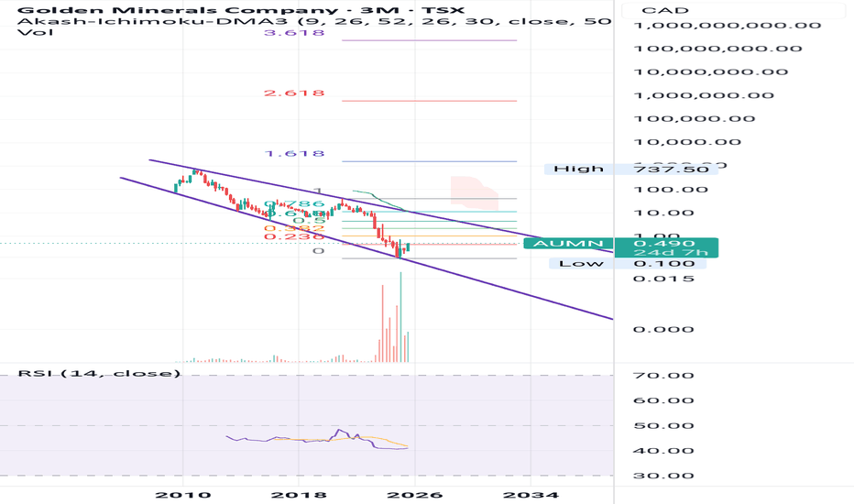Select the High 737.50 price label

630,169
